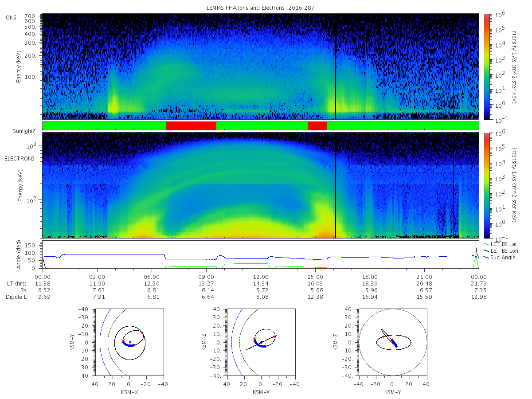Click the 'Angle (deg)' axis label
Image resolution: width=532 pixels, height=399 pixels.
[x=20, y=254]
